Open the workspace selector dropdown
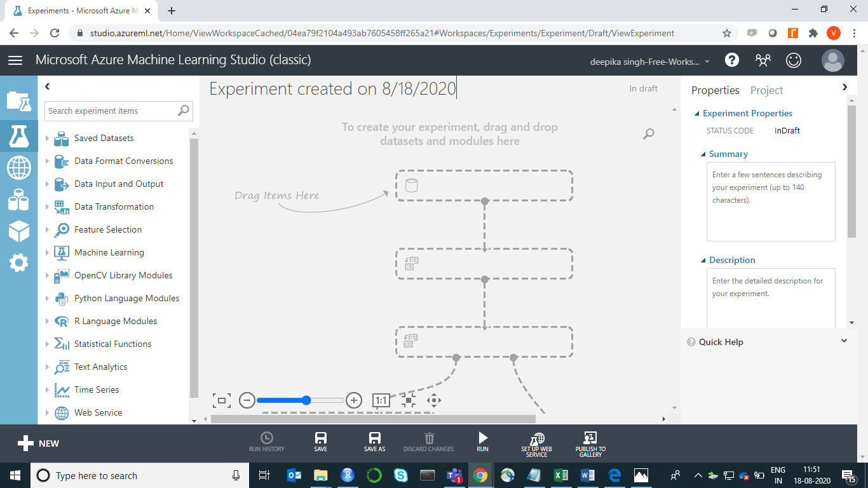The image size is (868, 488). point(650,62)
